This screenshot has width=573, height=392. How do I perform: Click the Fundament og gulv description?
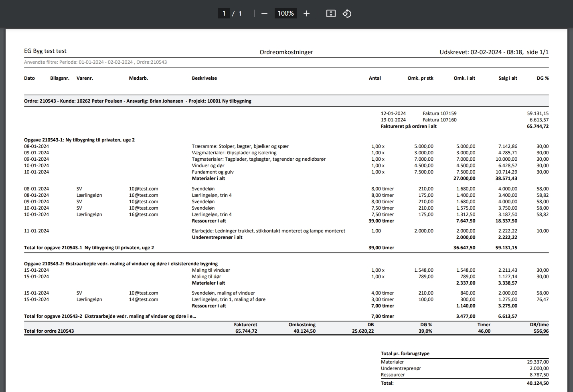click(213, 172)
